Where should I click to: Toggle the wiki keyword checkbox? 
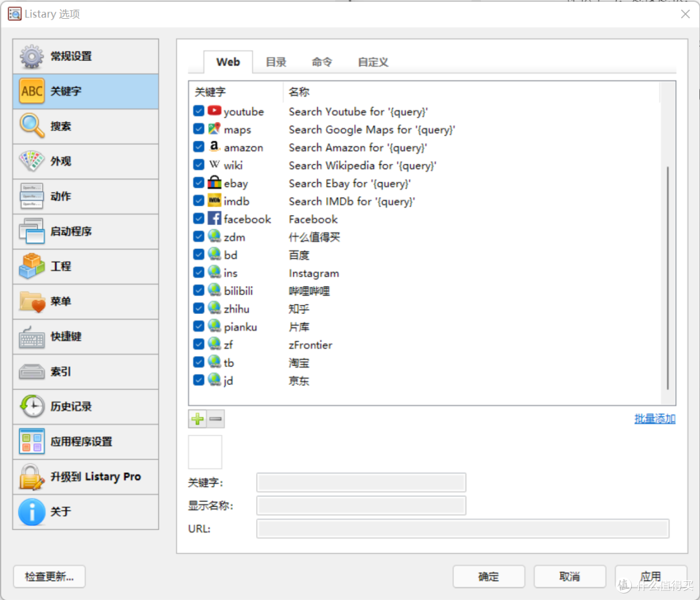199,164
